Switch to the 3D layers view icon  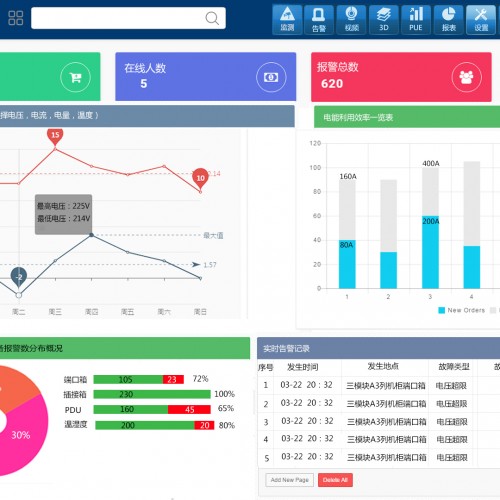click(384, 19)
